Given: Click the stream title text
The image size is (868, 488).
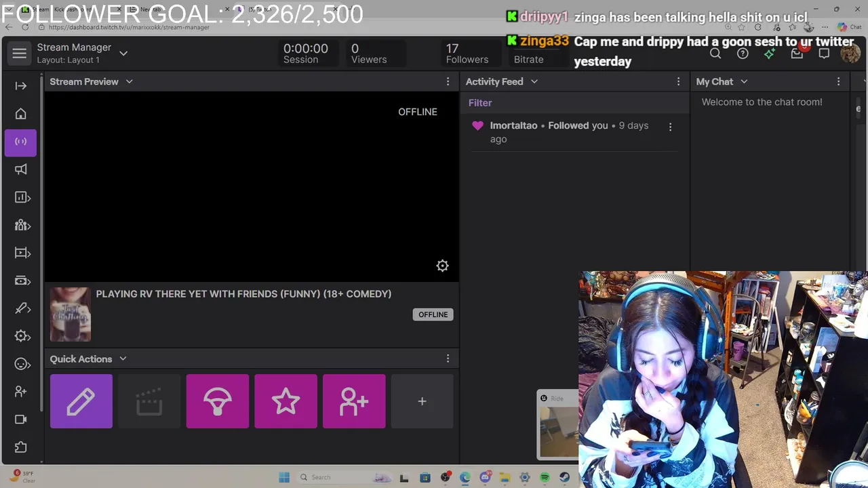Looking at the screenshot, I should (x=243, y=293).
